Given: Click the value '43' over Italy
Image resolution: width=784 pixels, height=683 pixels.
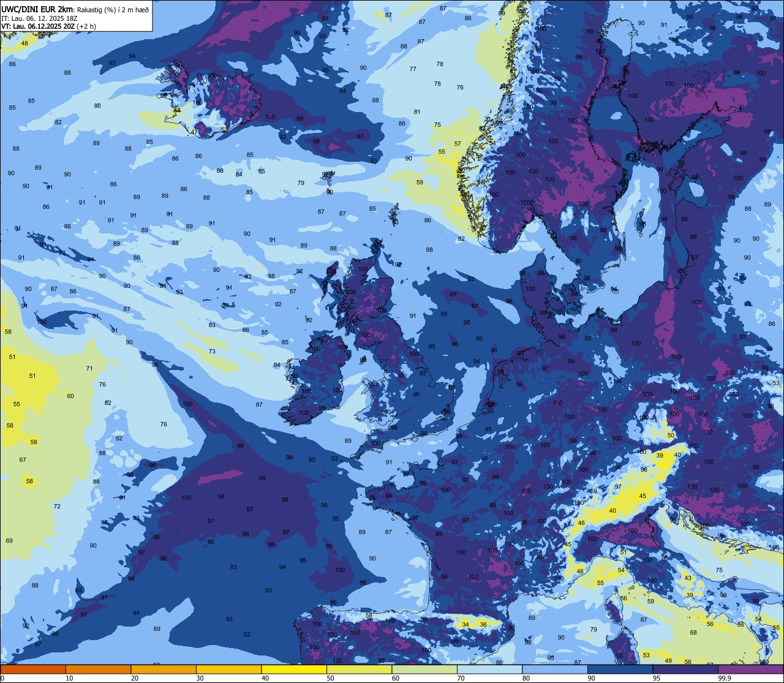Looking at the screenshot, I should pos(688,578).
